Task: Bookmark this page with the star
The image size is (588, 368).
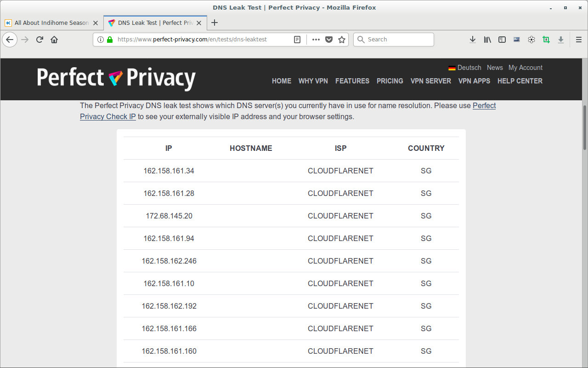Action: click(342, 40)
